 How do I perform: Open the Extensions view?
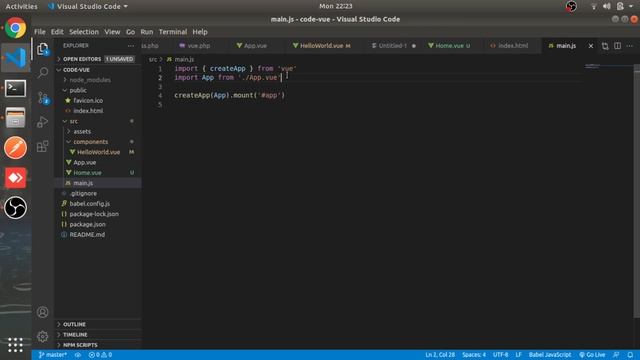click(42, 146)
